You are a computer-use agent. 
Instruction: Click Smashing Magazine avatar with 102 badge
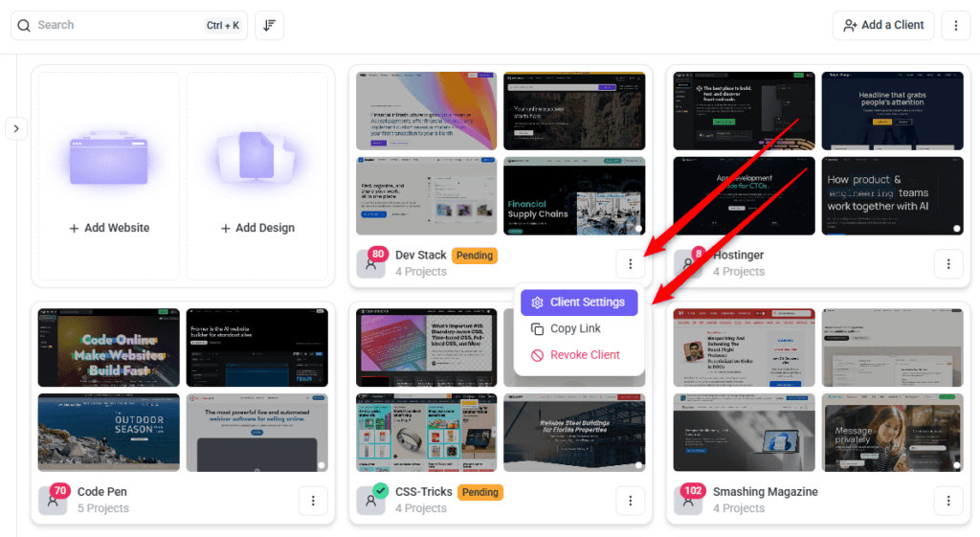(689, 500)
